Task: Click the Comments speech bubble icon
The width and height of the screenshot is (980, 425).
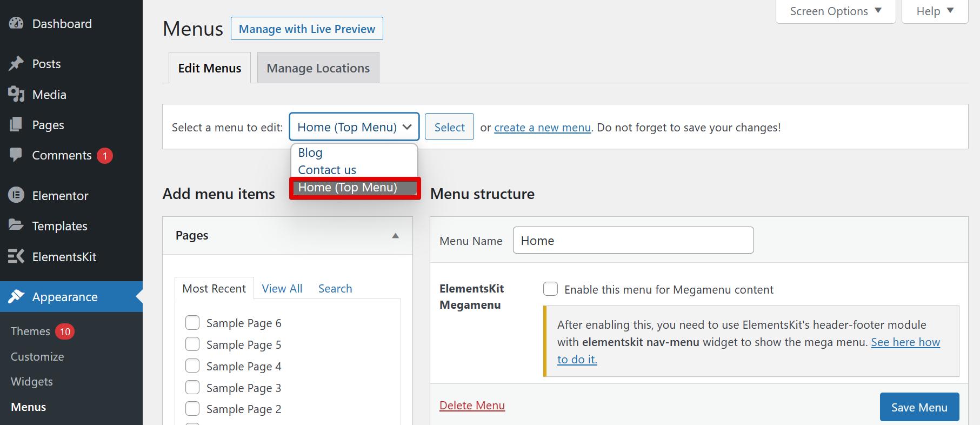Action: pos(16,155)
